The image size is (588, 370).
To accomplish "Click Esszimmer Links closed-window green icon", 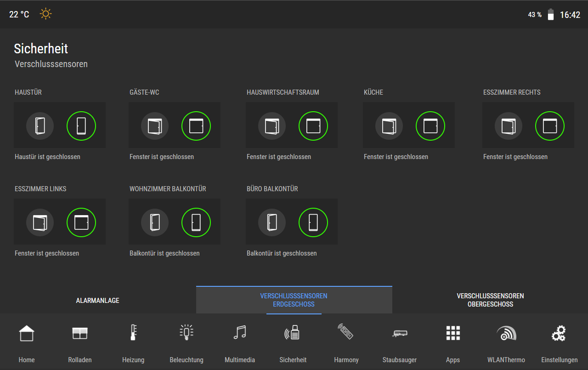I will 81,222.
